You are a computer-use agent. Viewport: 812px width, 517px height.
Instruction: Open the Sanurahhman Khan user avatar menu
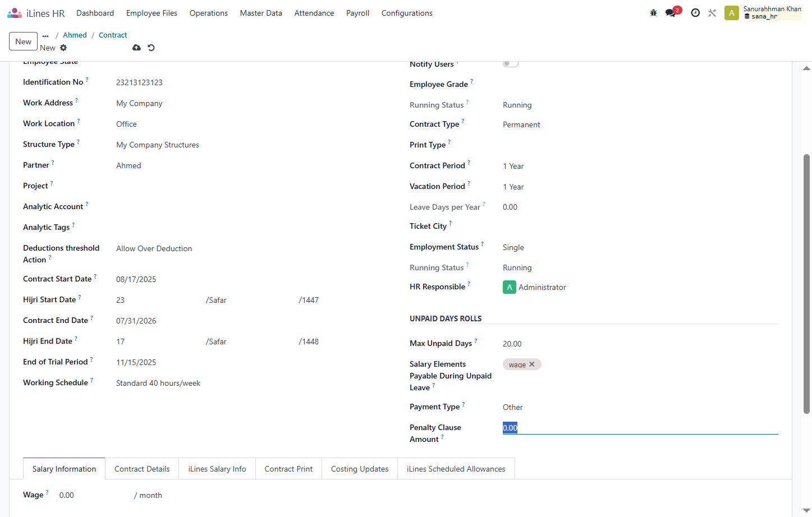732,13
